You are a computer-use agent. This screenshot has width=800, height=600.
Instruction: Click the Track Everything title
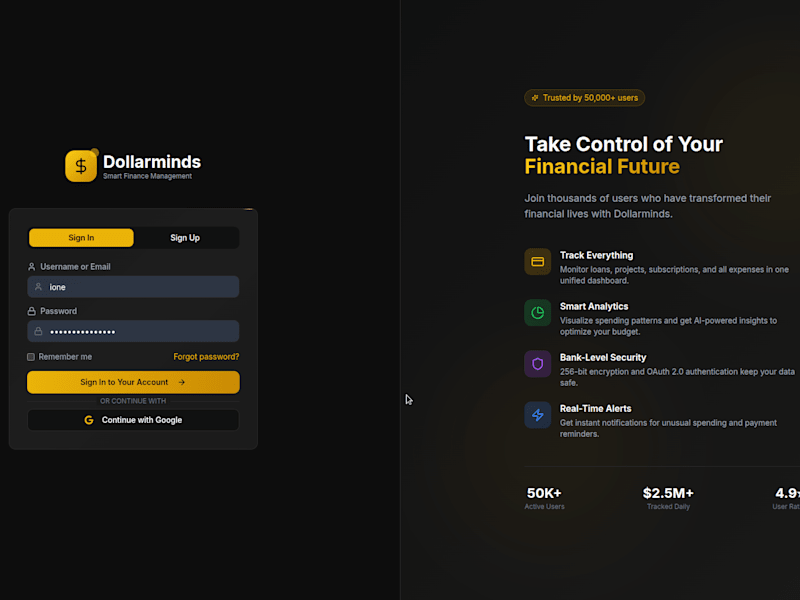coord(596,256)
